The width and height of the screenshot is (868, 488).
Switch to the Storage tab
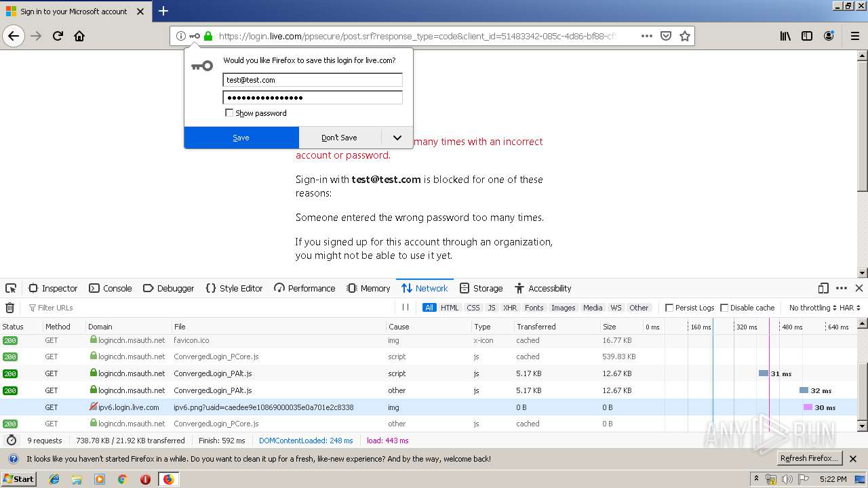481,288
